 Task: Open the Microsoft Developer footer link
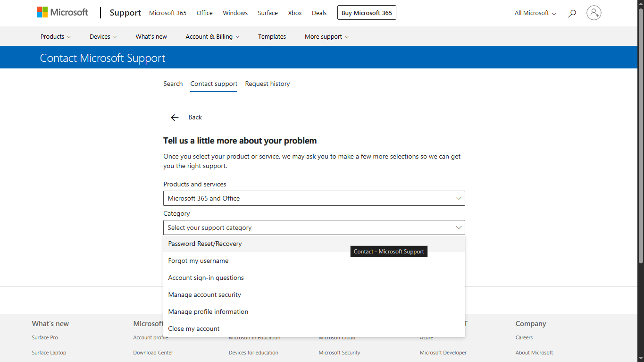point(443,353)
